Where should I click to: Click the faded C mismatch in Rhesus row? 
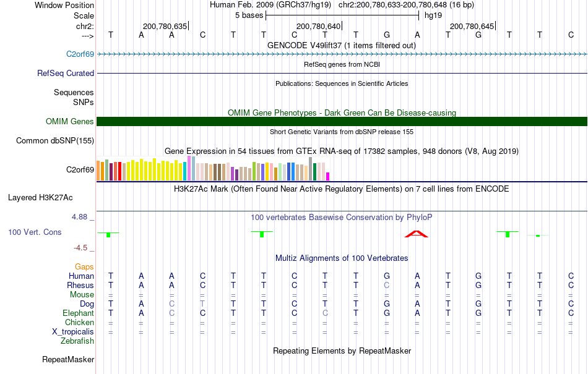387,285
